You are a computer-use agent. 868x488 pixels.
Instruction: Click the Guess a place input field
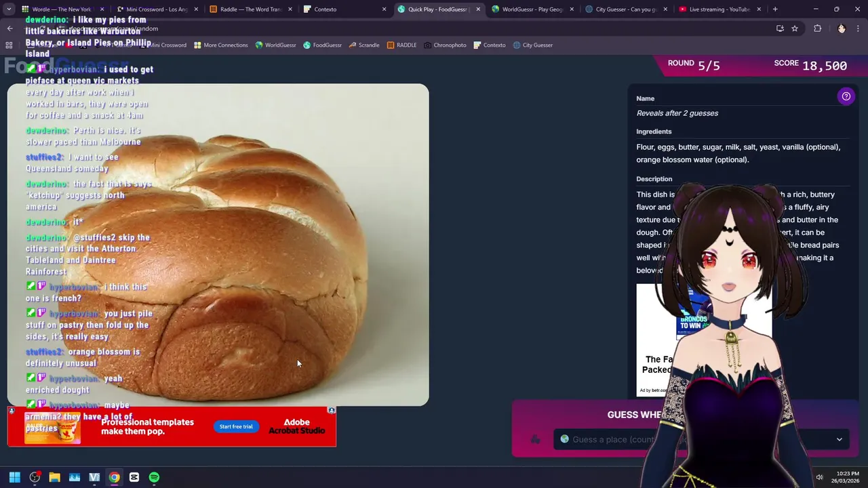tap(701, 439)
